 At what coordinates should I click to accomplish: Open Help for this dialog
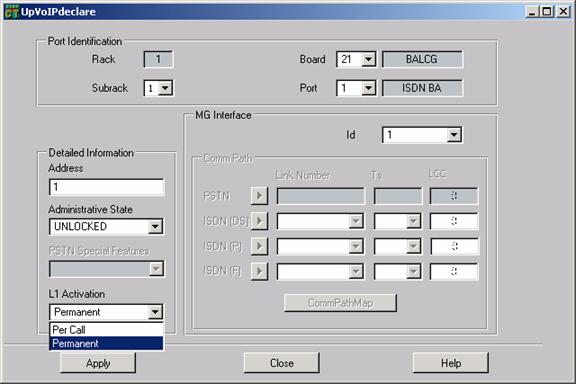pos(451,363)
